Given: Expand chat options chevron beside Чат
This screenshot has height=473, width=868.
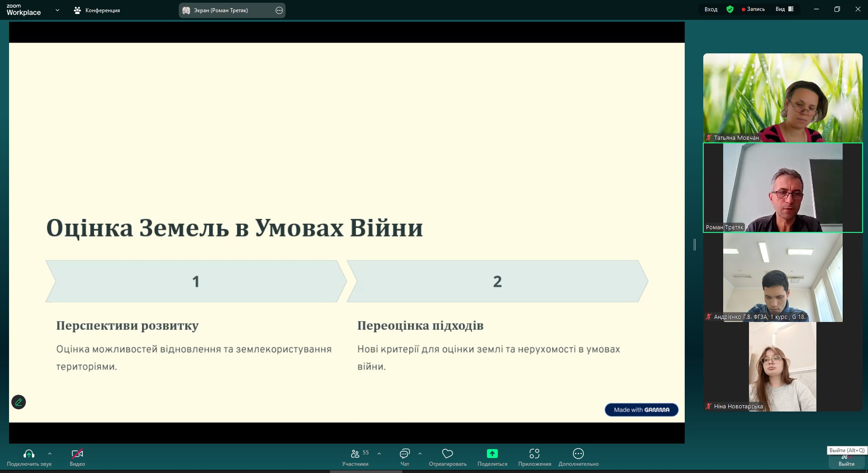Looking at the screenshot, I should (x=420, y=454).
